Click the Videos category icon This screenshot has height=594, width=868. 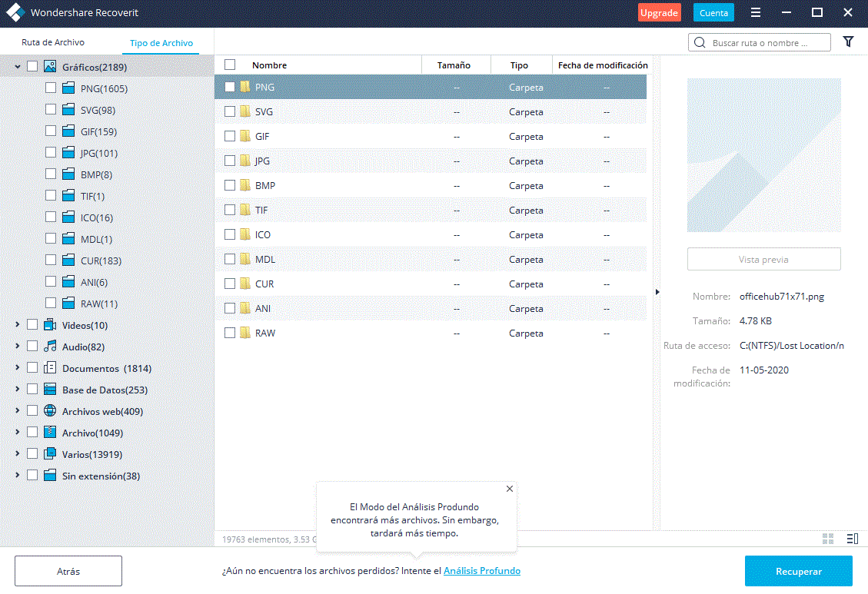(50, 324)
